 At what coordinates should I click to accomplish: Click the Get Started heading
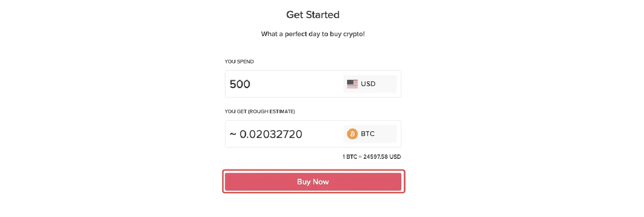[x=313, y=15]
